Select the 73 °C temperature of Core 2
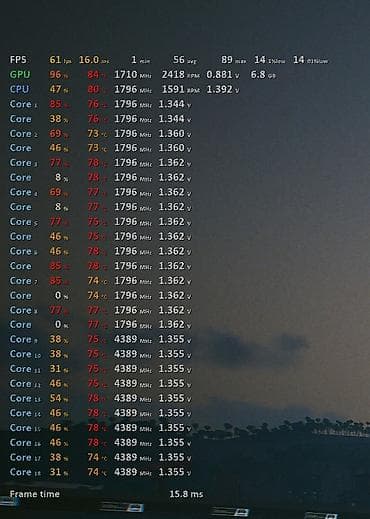The width and height of the screenshot is (370, 519). [x=97, y=134]
